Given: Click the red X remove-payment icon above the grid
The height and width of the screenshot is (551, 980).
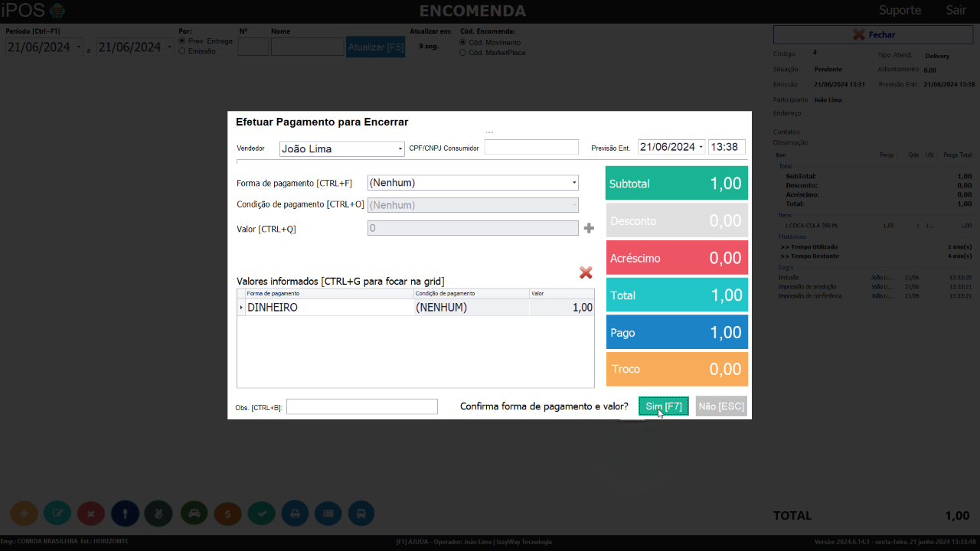Looking at the screenshot, I should pyautogui.click(x=586, y=272).
